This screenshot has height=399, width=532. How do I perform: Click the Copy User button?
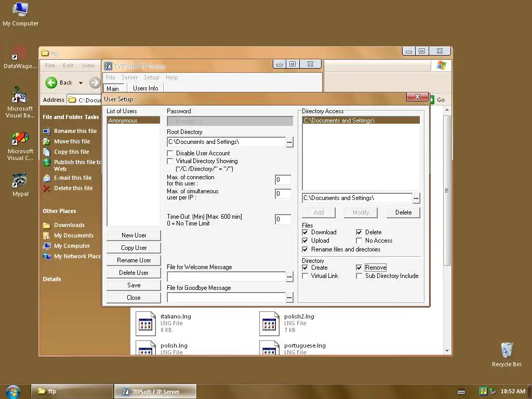[134, 248]
